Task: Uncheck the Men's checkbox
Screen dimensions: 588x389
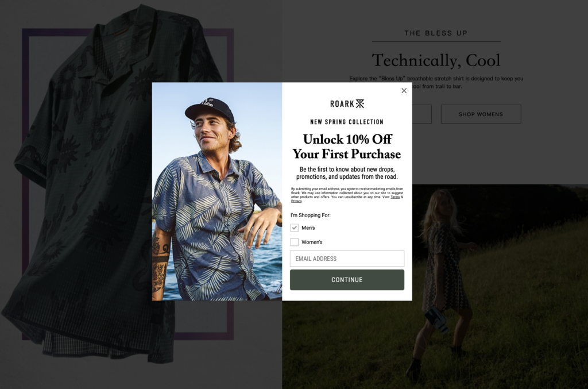Action: click(295, 228)
